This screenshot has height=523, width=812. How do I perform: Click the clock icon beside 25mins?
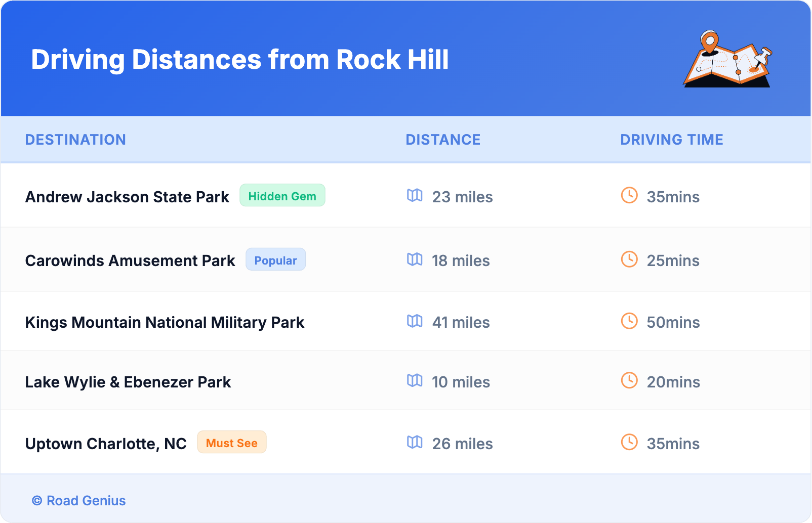[629, 259]
